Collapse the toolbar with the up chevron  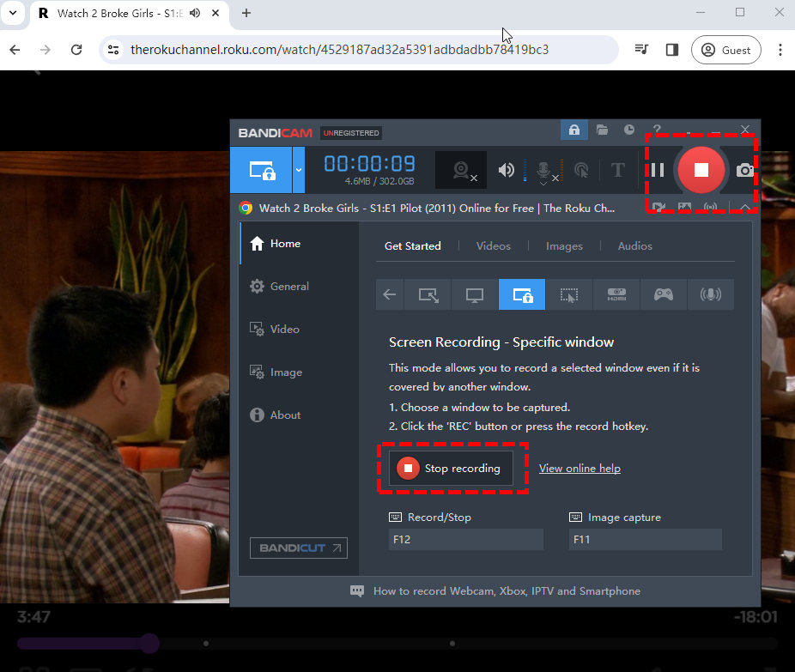[x=743, y=207]
